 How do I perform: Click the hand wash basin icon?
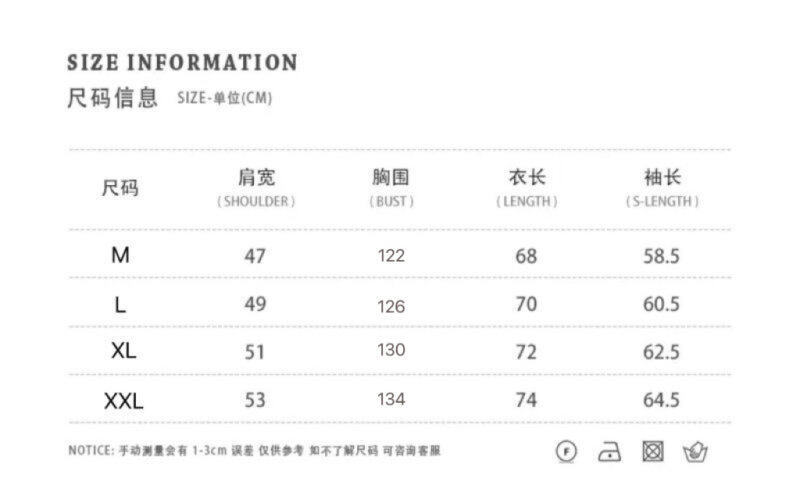(x=695, y=451)
